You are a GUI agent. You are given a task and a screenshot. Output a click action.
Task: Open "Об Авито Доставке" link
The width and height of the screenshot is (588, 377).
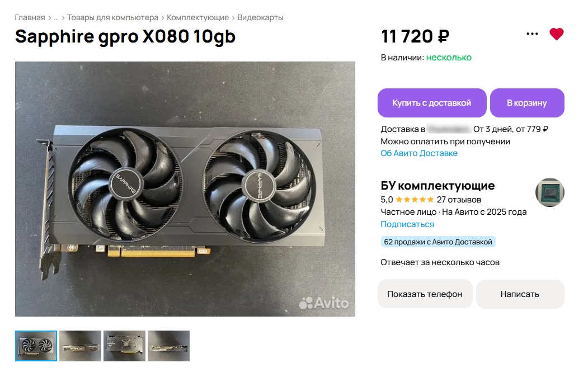coord(419,153)
